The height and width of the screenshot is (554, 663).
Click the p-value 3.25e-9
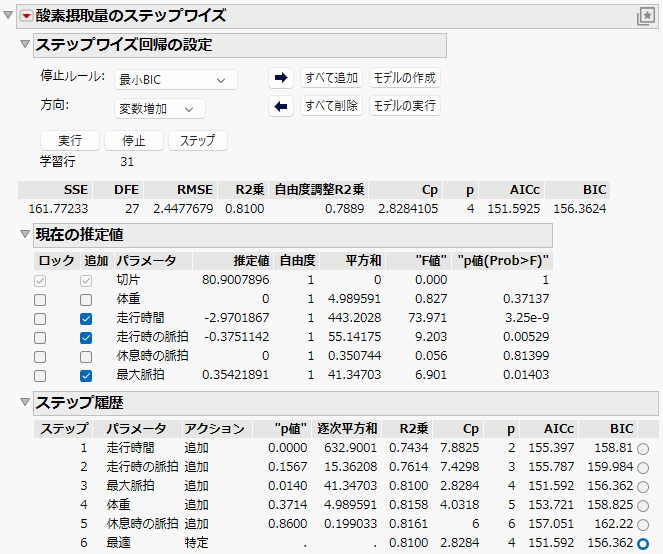(527, 318)
